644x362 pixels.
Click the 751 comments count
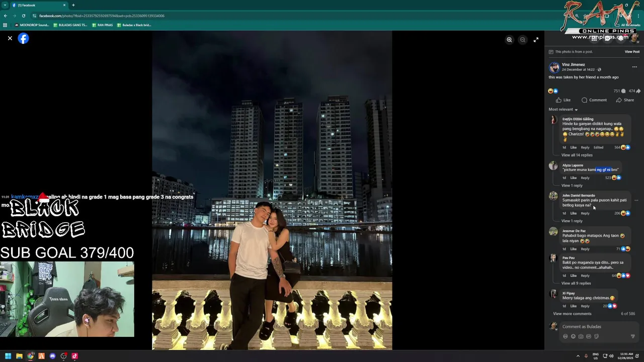[x=619, y=91]
